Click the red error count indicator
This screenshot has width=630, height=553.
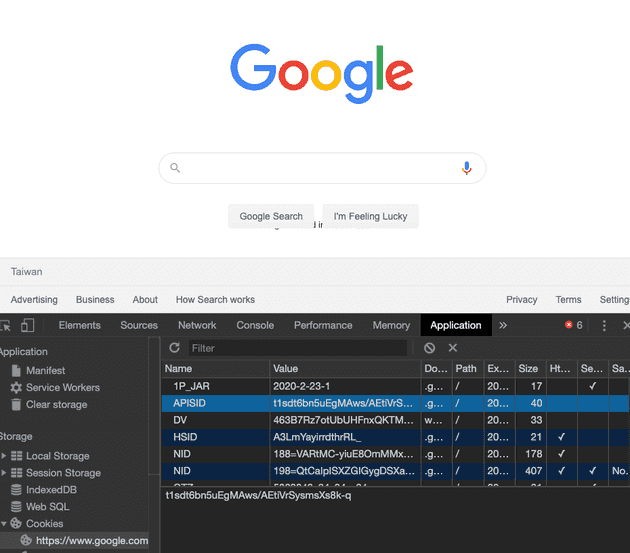click(574, 325)
